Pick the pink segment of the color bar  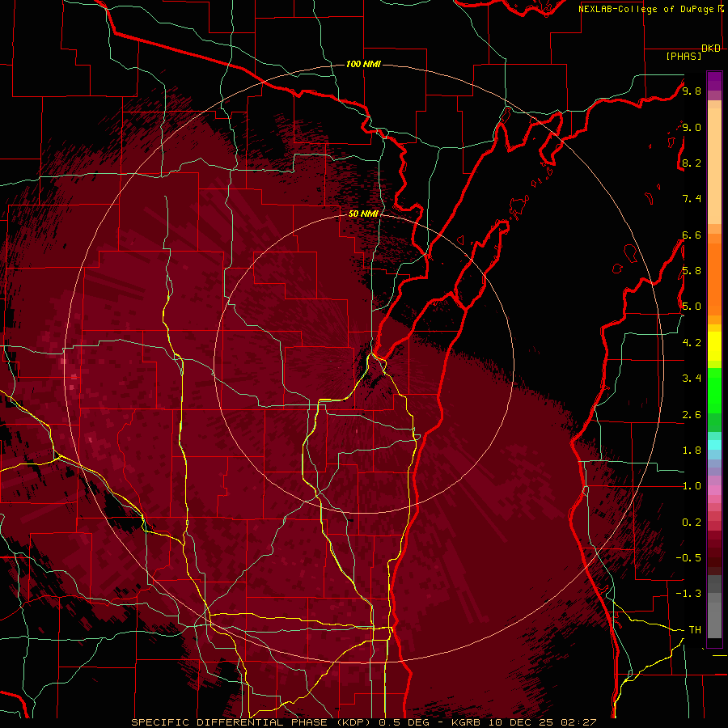pyautogui.click(x=714, y=490)
